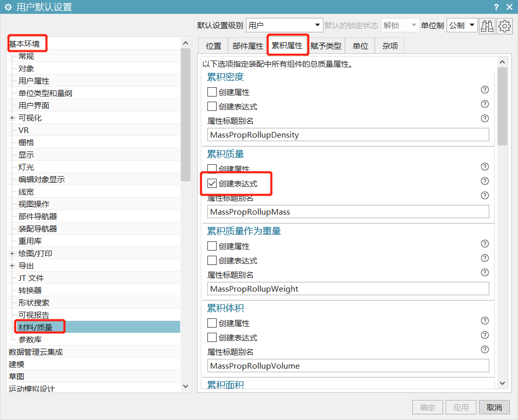Enable 创建表达式 under 累积密度
Screen dimensions: 518x420
click(x=212, y=106)
